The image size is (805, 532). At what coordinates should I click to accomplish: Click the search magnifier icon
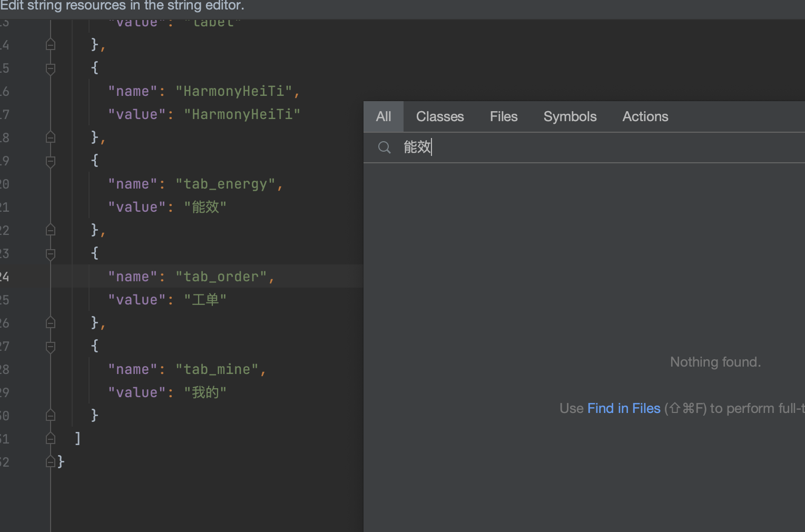coord(385,147)
